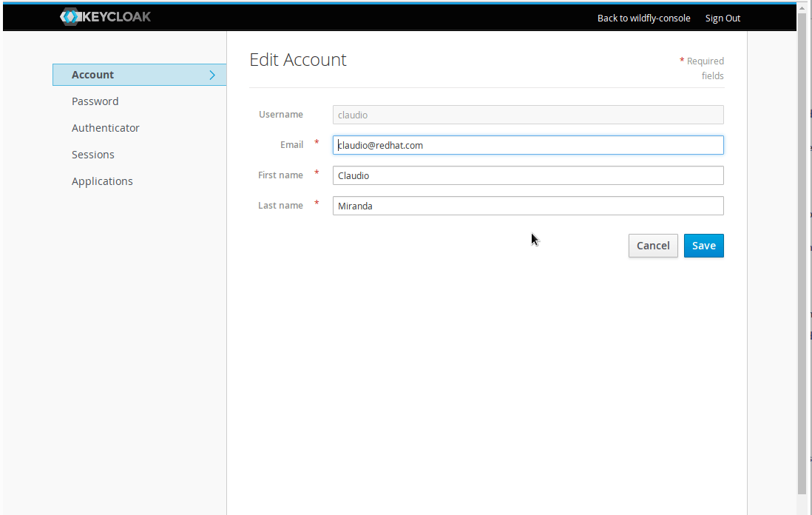Click the Last name field showing Miranda
This screenshot has height=515, width=812.
pos(527,205)
